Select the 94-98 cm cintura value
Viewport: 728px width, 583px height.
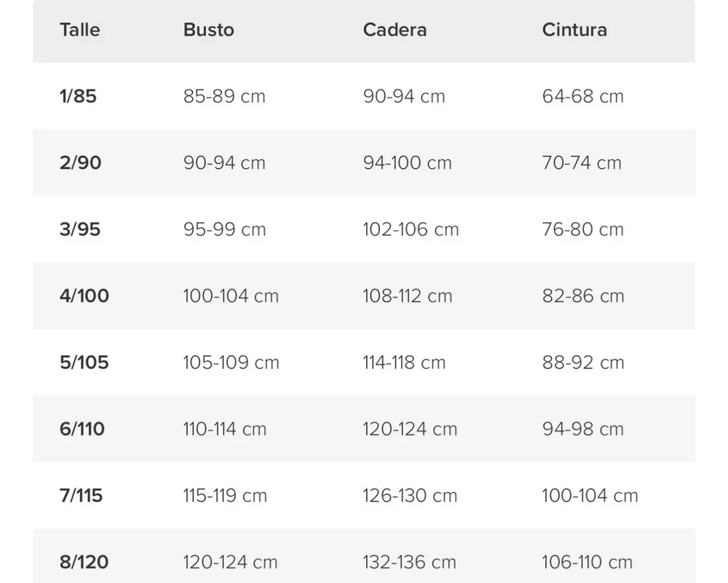tap(582, 429)
